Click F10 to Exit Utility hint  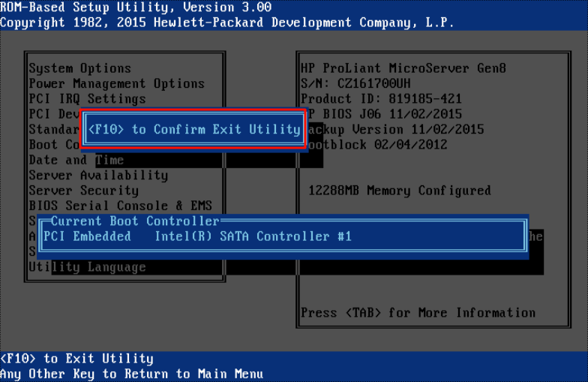point(76,359)
